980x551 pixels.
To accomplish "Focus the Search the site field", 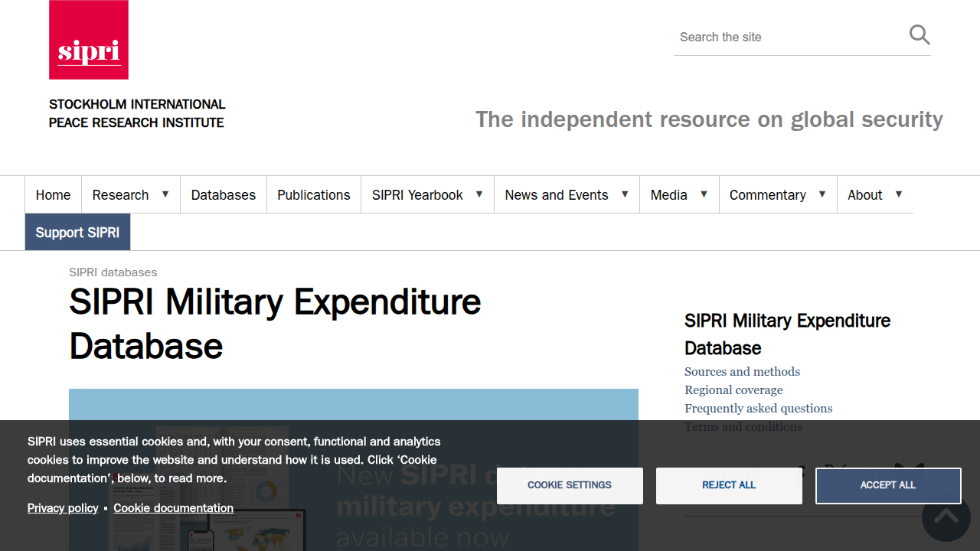I will [x=789, y=37].
